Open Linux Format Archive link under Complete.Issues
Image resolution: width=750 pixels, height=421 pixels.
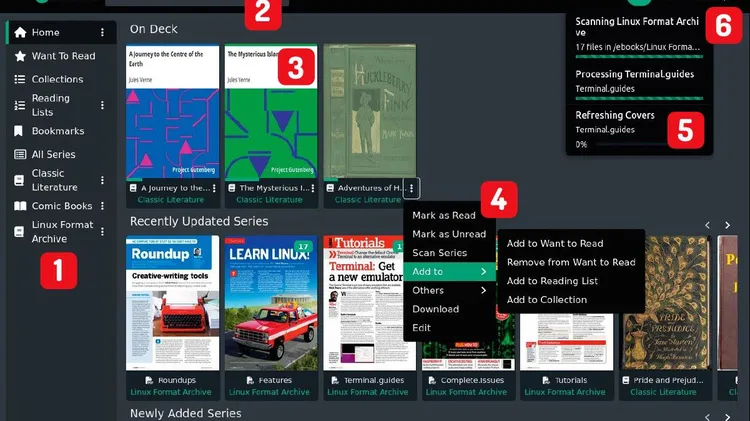point(466,392)
